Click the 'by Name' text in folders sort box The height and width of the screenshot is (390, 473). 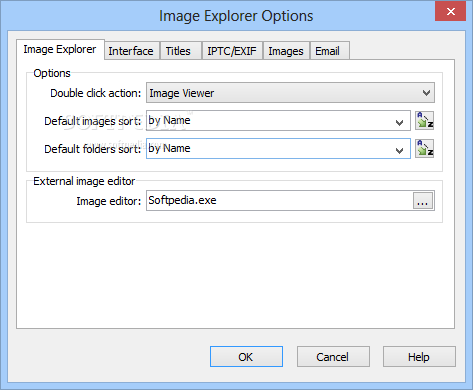(x=169, y=148)
